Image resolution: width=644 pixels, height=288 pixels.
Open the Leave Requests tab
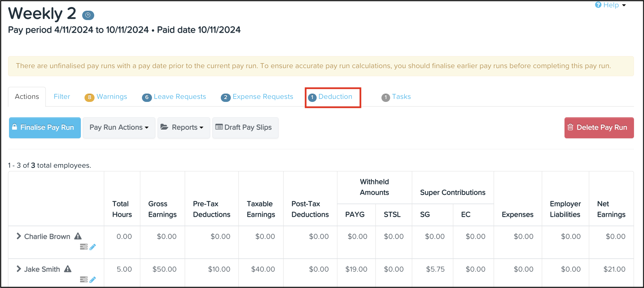179,97
